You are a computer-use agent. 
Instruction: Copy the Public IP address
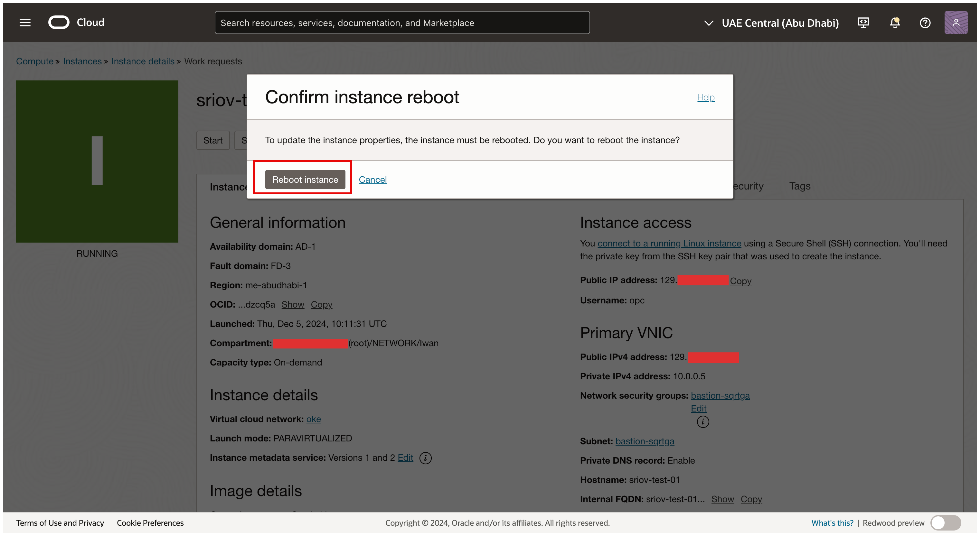[x=740, y=281]
